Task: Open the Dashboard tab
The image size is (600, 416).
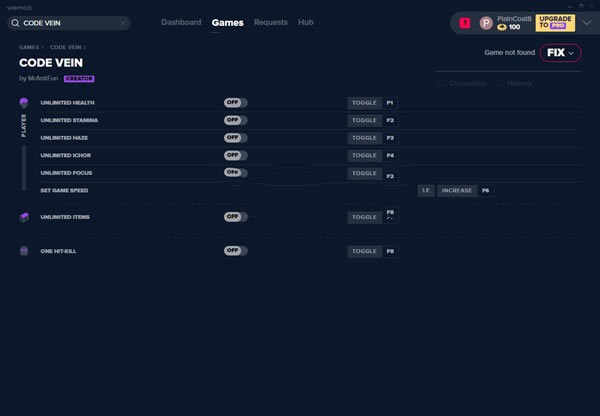Action: [181, 22]
